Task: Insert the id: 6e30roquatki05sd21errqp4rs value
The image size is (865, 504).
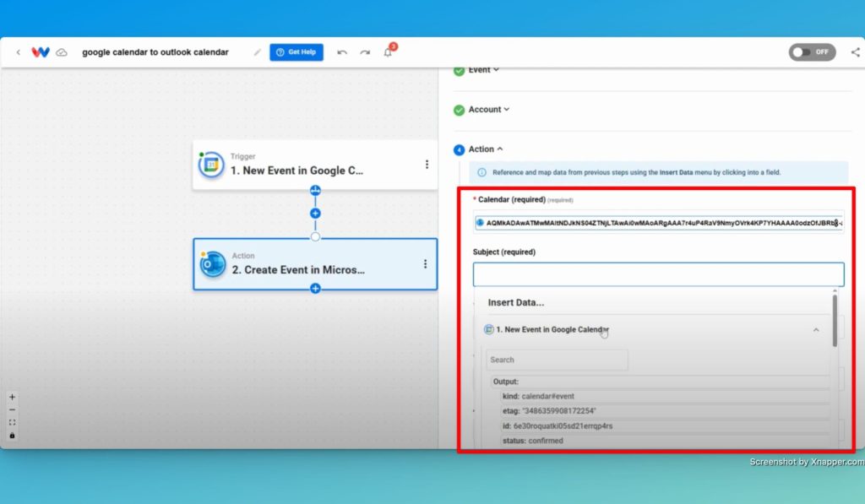Action: click(665, 426)
